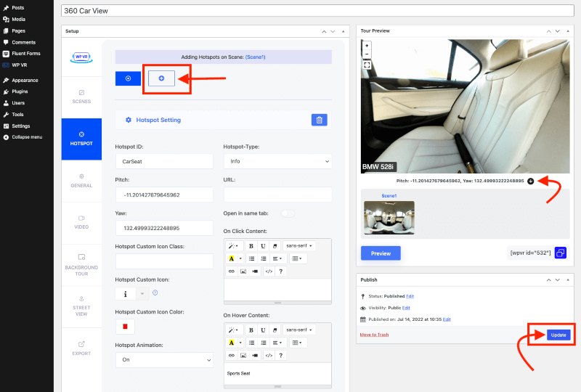Zoom in on the tour preview
The image size is (581, 392).
pyautogui.click(x=367, y=46)
